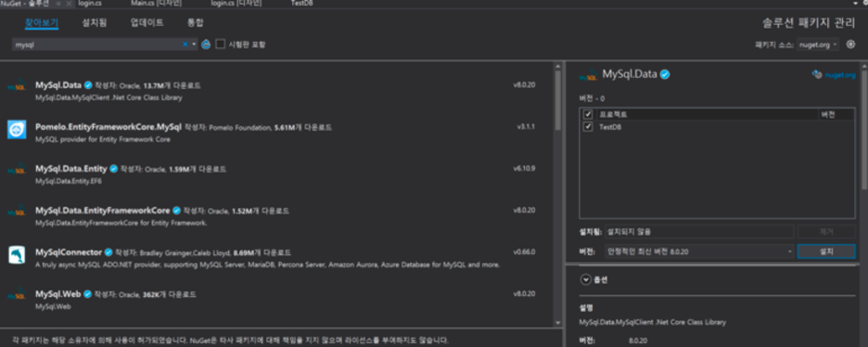868x347 pixels.
Task: Open the TestDB document tab
Action: tap(301, 4)
